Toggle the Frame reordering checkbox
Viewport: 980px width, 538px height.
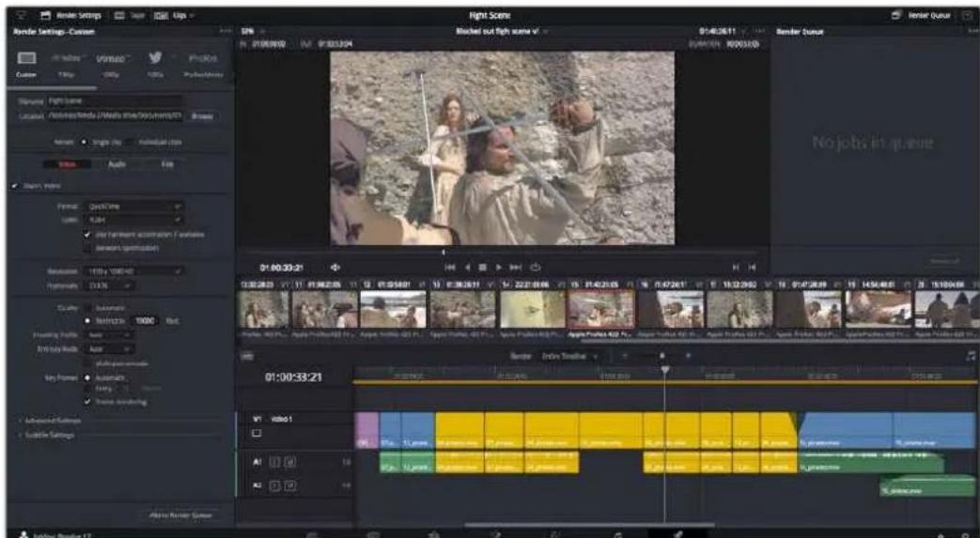pos(87,402)
